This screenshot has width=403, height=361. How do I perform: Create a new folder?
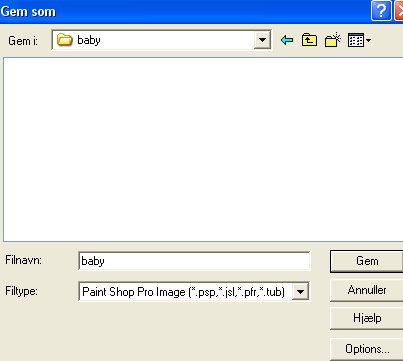point(333,40)
